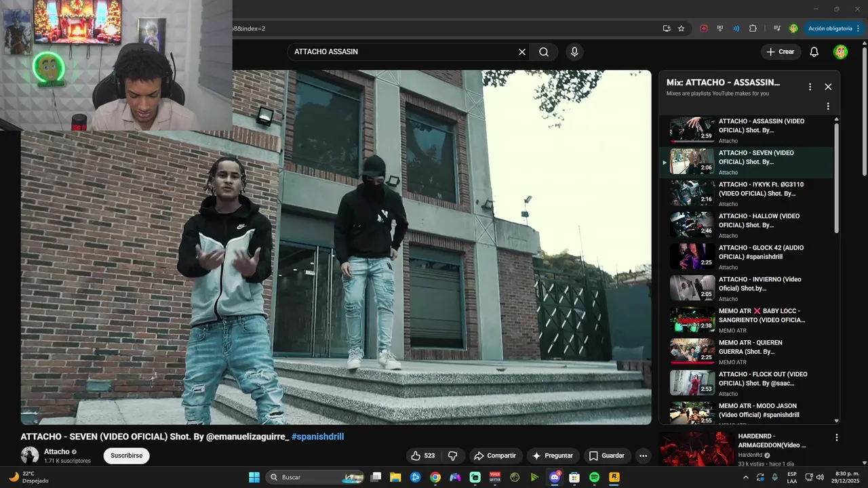Viewport: 868px width, 488px height.
Task: Open Rockstar Games Launcher from the taskbar
Action: (614, 477)
